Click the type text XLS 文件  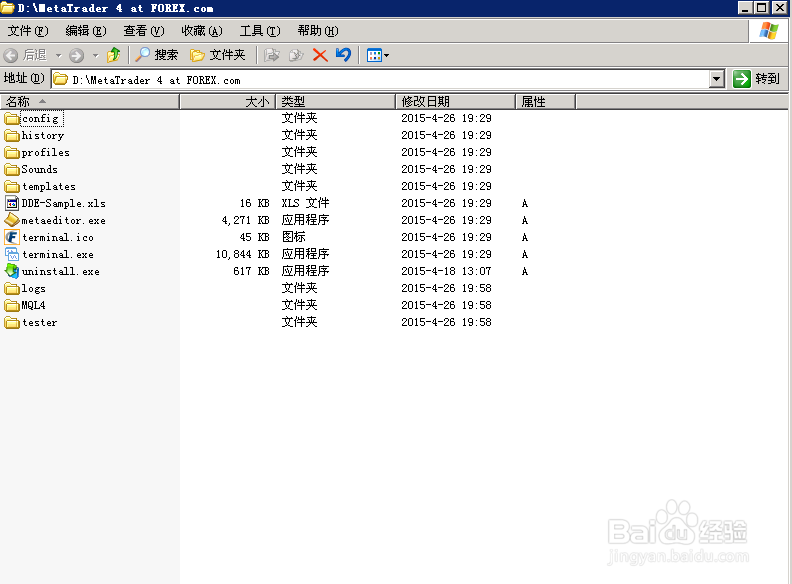305,203
